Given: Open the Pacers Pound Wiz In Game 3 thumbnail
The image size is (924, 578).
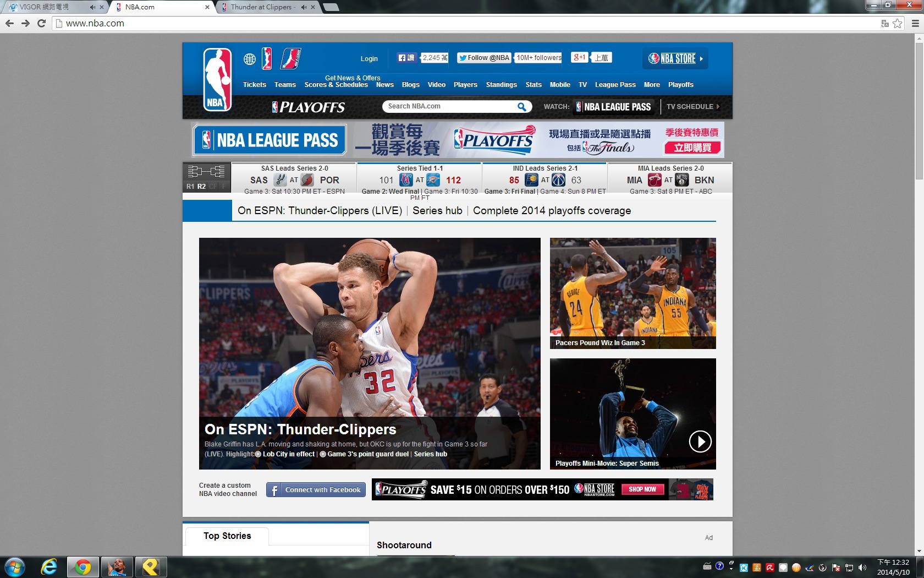Looking at the screenshot, I should [x=633, y=293].
